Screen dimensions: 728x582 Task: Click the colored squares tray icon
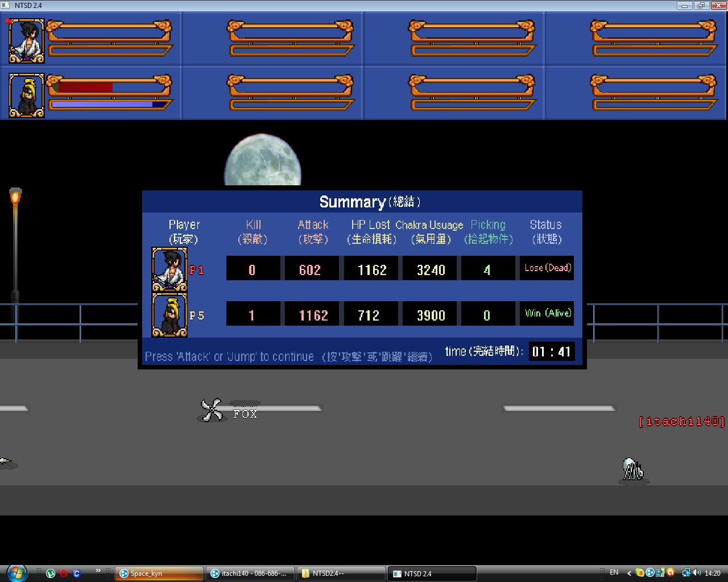pyautogui.click(x=660, y=573)
